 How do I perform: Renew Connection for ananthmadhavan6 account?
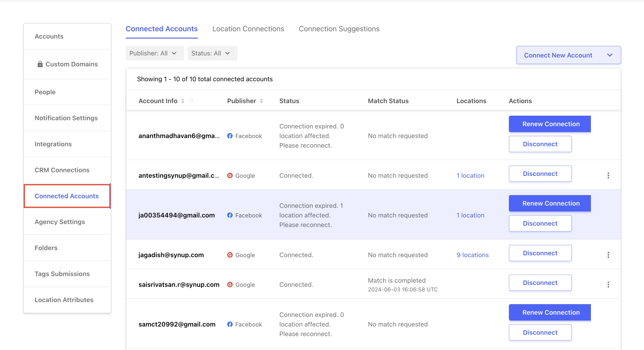(550, 124)
